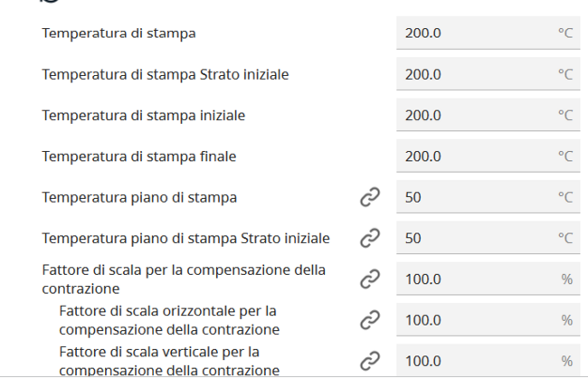
Task: Select Fattore di scala orizzontale setting label
Action: tap(168, 319)
